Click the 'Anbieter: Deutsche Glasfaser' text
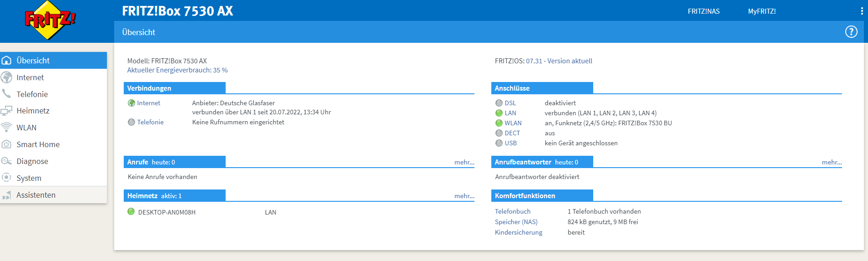 pyautogui.click(x=233, y=103)
